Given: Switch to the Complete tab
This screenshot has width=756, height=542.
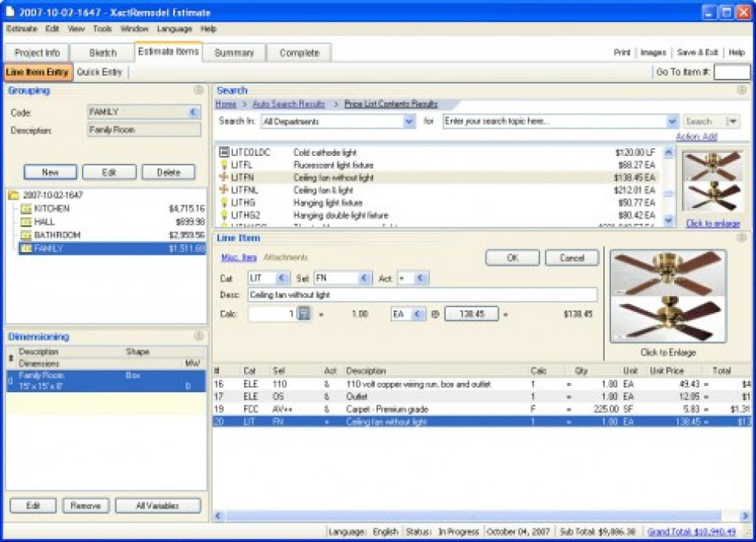Looking at the screenshot, I should [x=299, y=52].
